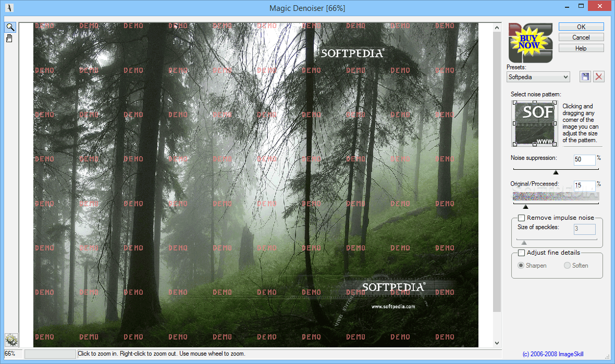Click the Size of speckles slider handle

pos(524,243)
